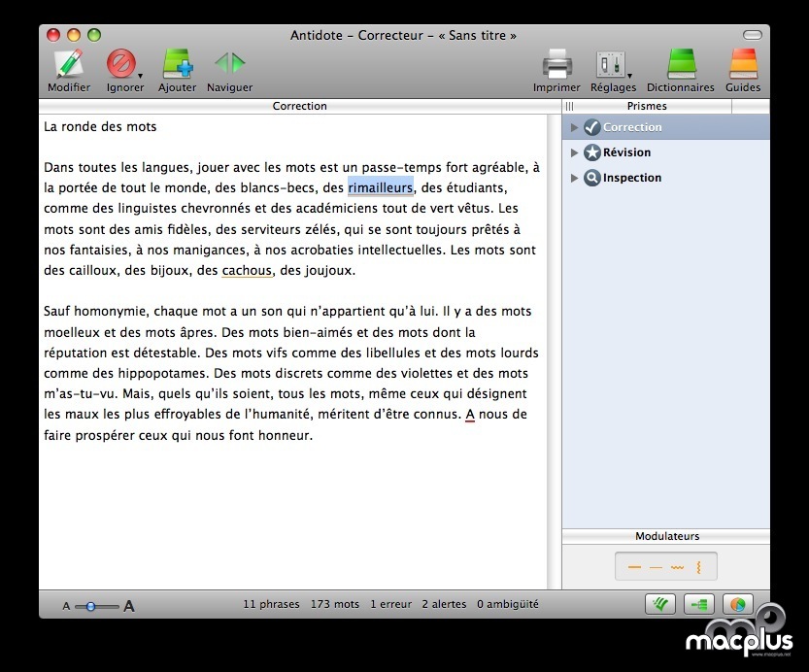This screenshot has height=672, width=809.
Task: Click the Ignorer red prohibition icon
Action: click(121, 63)
